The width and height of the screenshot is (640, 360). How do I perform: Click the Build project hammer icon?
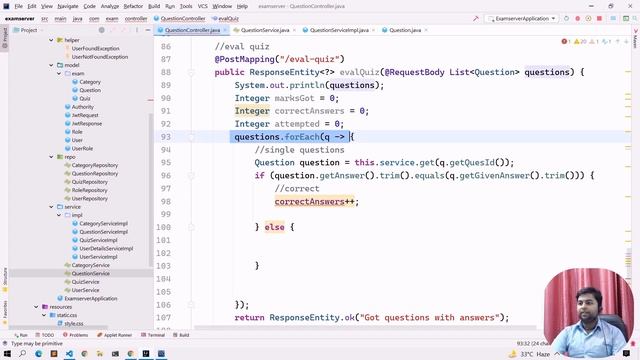tap(476, 19)
